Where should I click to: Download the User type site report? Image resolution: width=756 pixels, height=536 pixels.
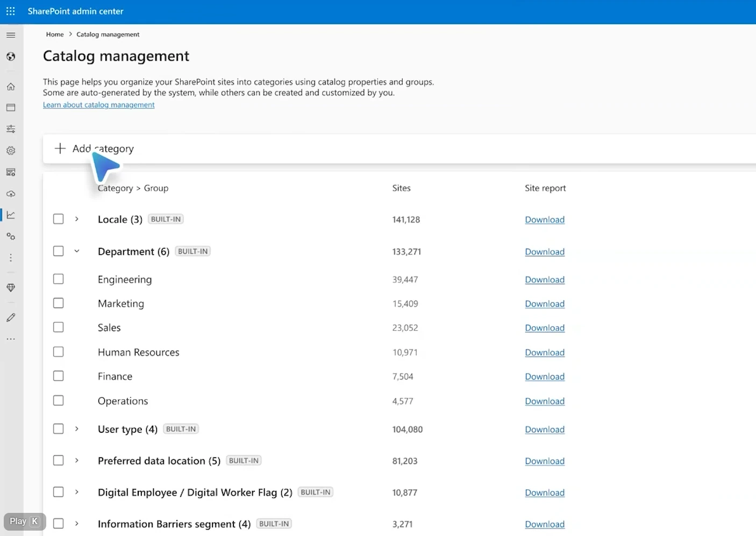point(545,430)
